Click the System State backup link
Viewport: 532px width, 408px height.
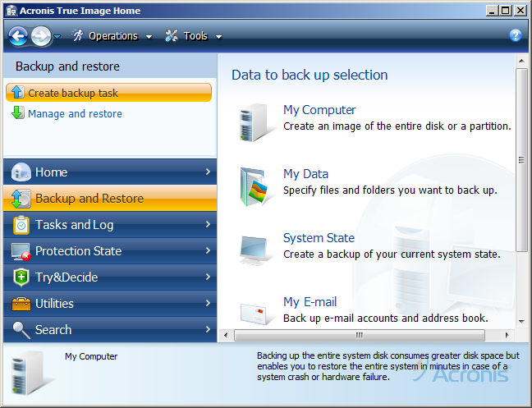(x=319, y=238)
